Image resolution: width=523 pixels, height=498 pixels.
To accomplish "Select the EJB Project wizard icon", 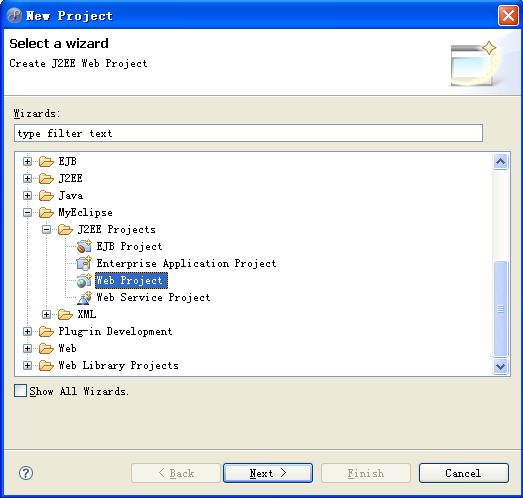I will [84, 246].
